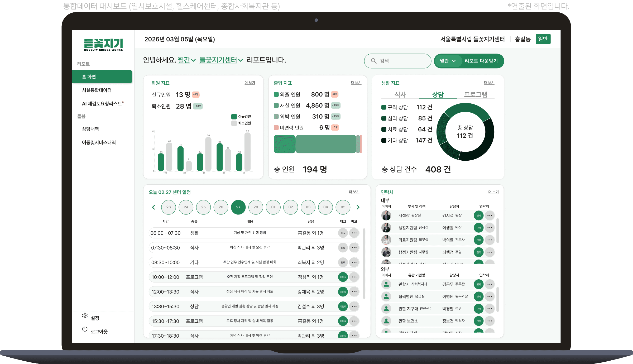Image resolution: width=633 pixels, height=364 pixels.
Task: Click the search magnifier icon
Action: tap(373, 61)
